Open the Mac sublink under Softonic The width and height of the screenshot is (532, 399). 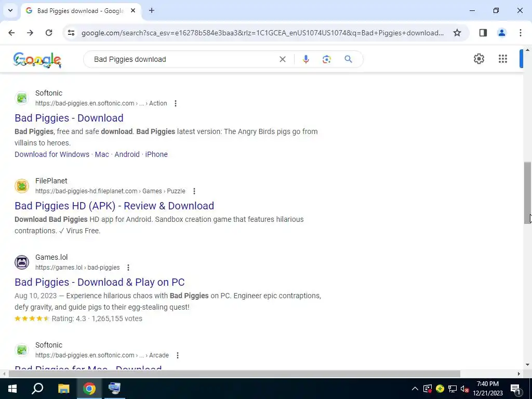click(102, 154)
